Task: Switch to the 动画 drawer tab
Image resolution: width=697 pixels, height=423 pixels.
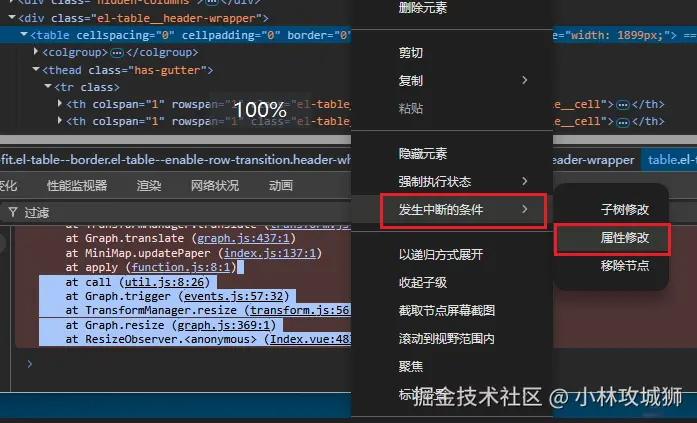Action: pos(281,185)
